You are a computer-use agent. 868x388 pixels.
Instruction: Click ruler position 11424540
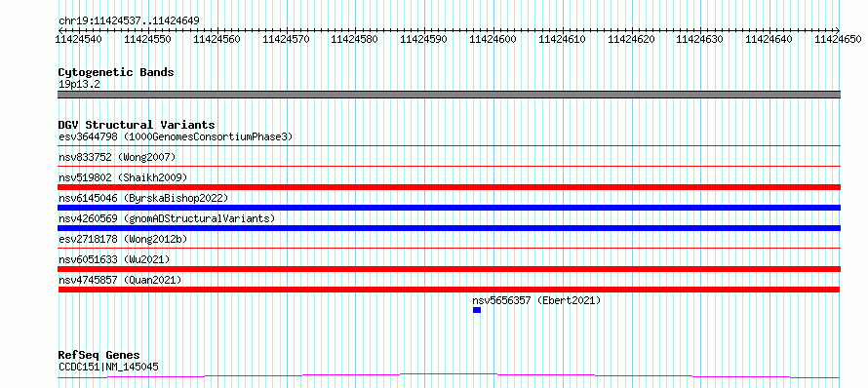click(79, 39)
